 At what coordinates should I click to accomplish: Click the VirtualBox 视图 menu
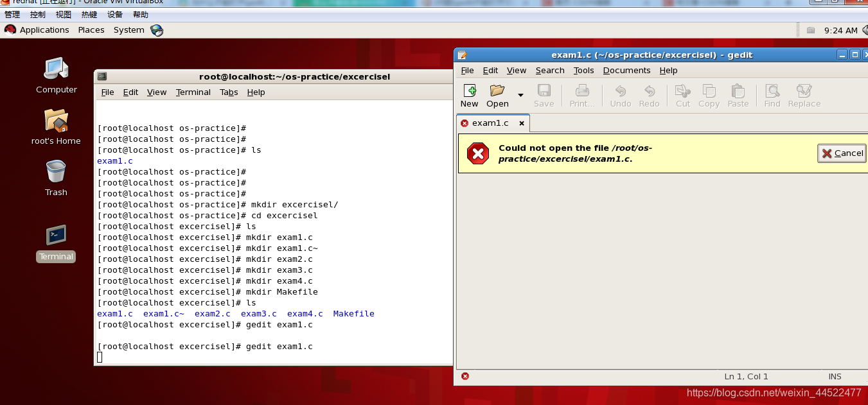coord(63,14)
